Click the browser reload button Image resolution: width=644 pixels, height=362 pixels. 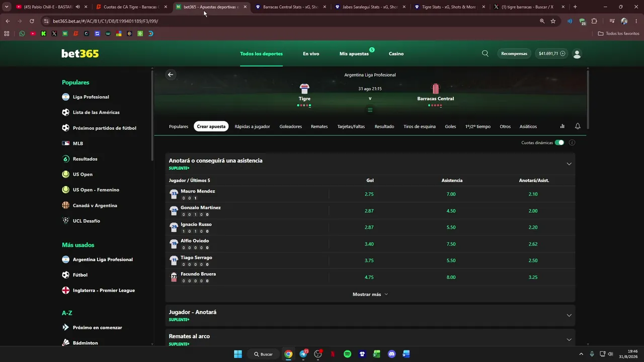click(32, 21)
